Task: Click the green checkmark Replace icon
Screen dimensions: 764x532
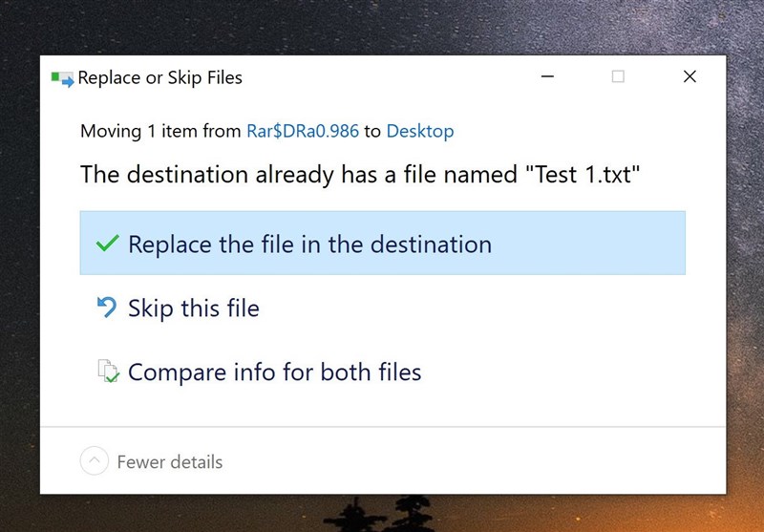Action: (x=107, y=244)
